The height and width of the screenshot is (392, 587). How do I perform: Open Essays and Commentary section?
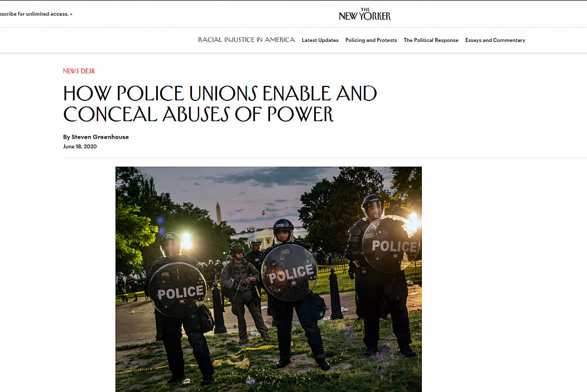point(495,40)
